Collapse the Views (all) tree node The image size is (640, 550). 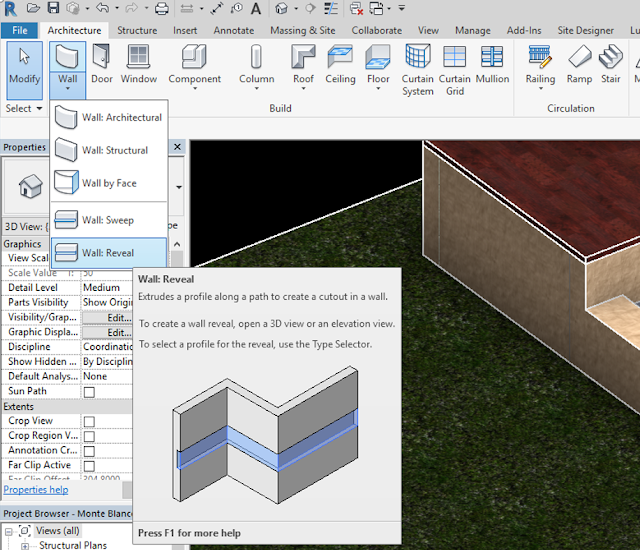(9, 532)
